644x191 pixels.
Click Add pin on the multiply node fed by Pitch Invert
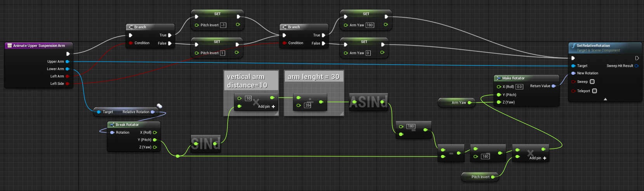click(538, 158)
